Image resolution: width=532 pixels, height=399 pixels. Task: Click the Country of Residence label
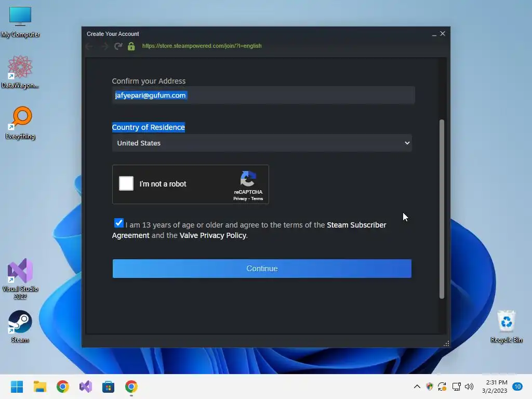tap(148, 127)
